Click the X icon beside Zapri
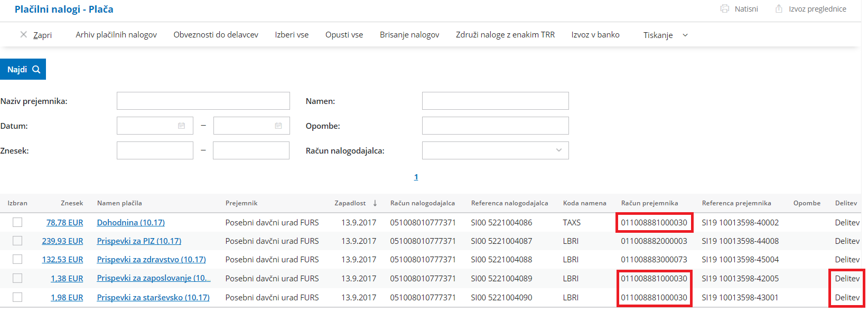This screenshot has width=868, height=313. point(23,34)
